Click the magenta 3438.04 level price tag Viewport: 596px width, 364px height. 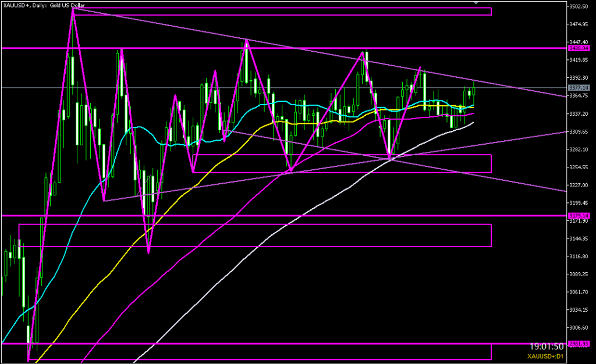click(579, 48)
